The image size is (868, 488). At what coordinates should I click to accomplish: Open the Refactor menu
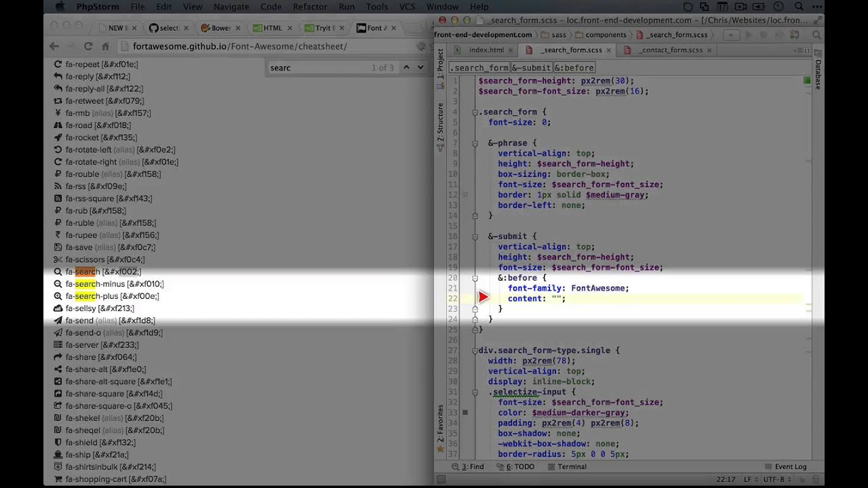point(310,7)
